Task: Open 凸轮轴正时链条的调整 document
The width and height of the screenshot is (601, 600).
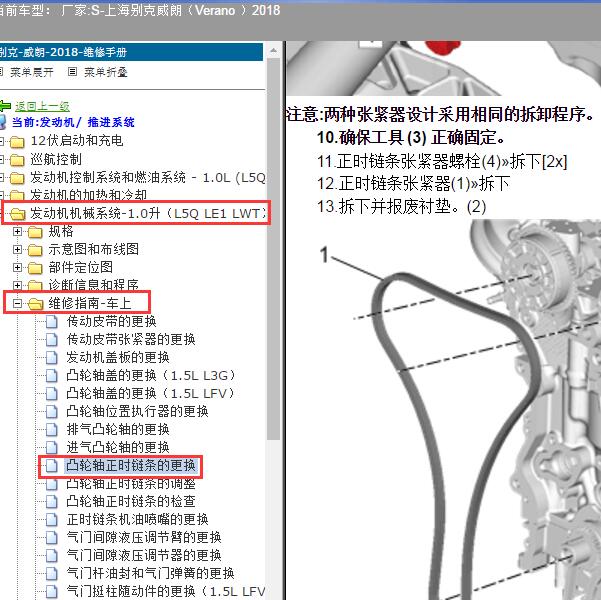Action: tap(131, 483)
